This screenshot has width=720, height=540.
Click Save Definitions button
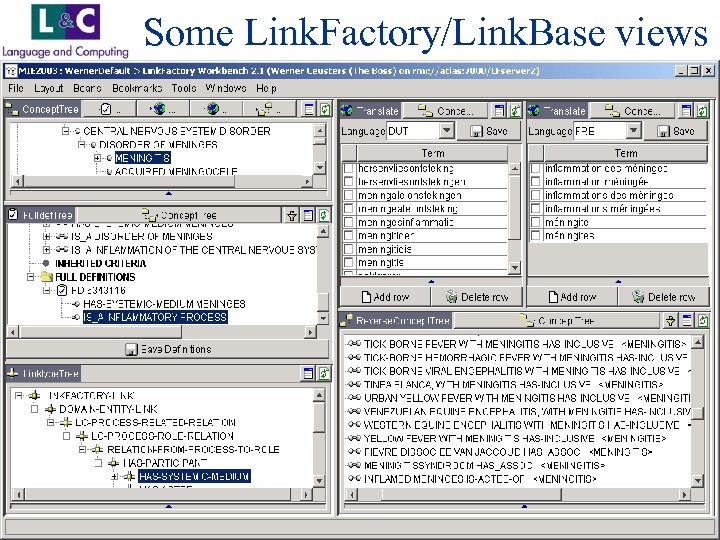click(x=168, y=349)
